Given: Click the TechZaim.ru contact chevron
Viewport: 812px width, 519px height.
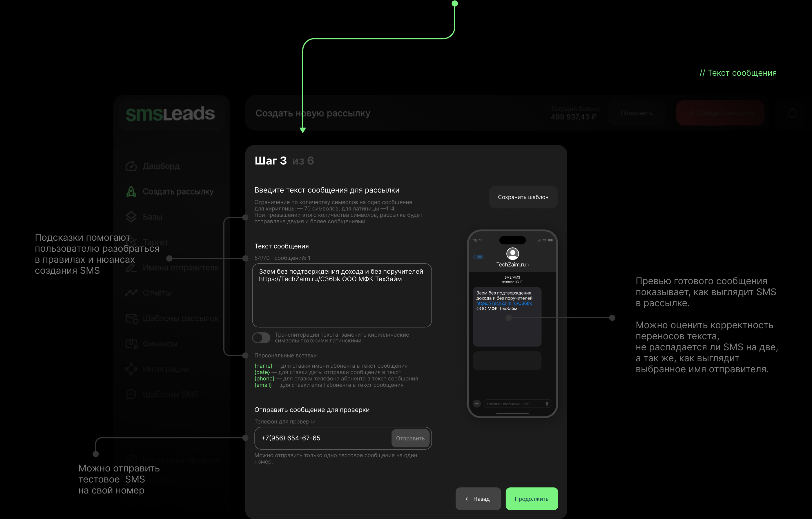Looking at the screenshot, I should (528, 265).
